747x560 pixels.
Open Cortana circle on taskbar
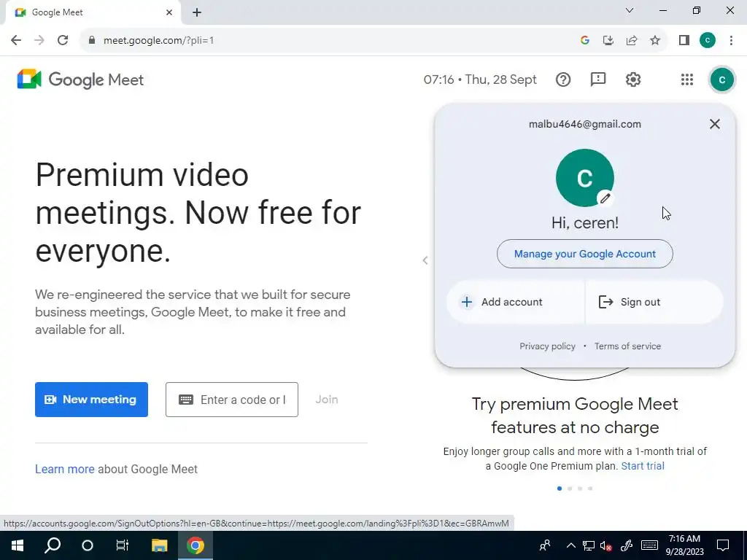point(88,545)
